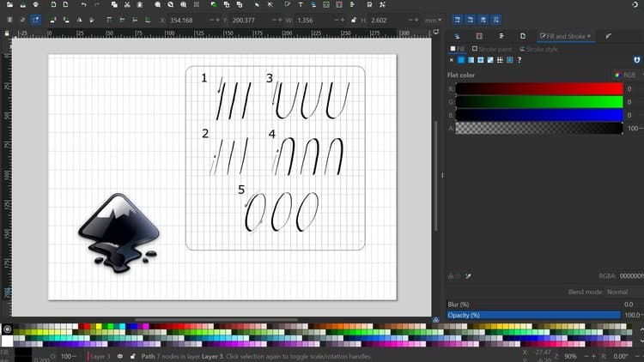Click the Paste clipboard icon
The height and width of the screenshot is (362, 644).
coord(140,4)
